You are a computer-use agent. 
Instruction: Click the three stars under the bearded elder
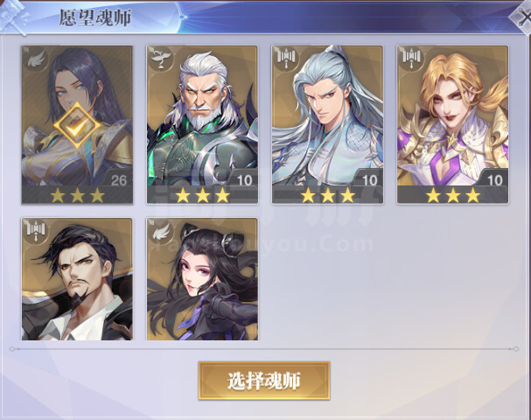(x=202, y=195)
